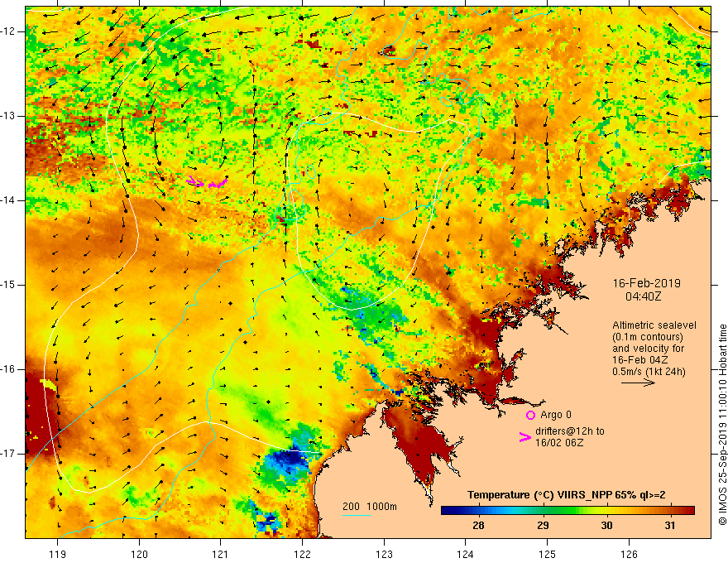Click the colorbar tick label 29
The width and height of the screenshot is (728, 563).
point(543,526)
